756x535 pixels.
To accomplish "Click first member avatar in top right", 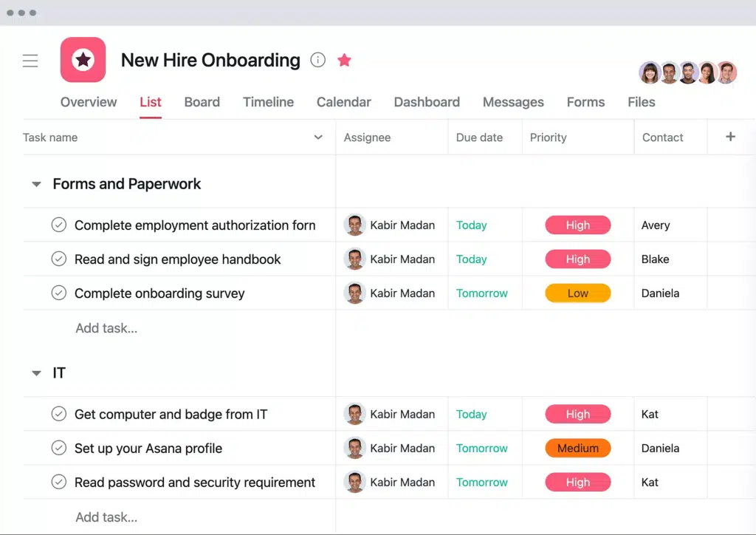I will 650,72.
